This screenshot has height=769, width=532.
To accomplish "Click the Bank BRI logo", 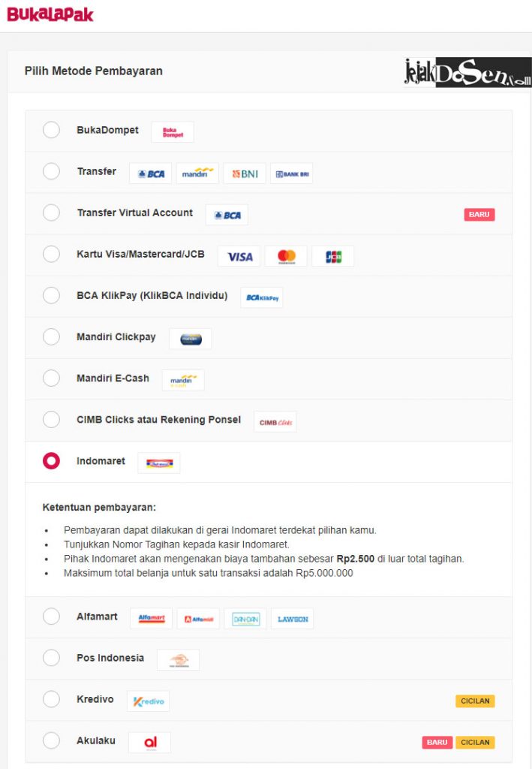I will tap(291, 173).
